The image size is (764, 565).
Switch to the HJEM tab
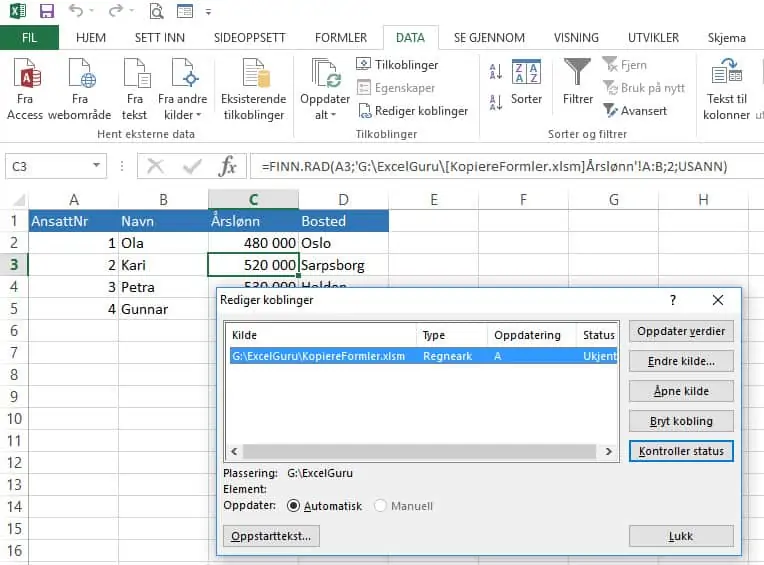91,38
